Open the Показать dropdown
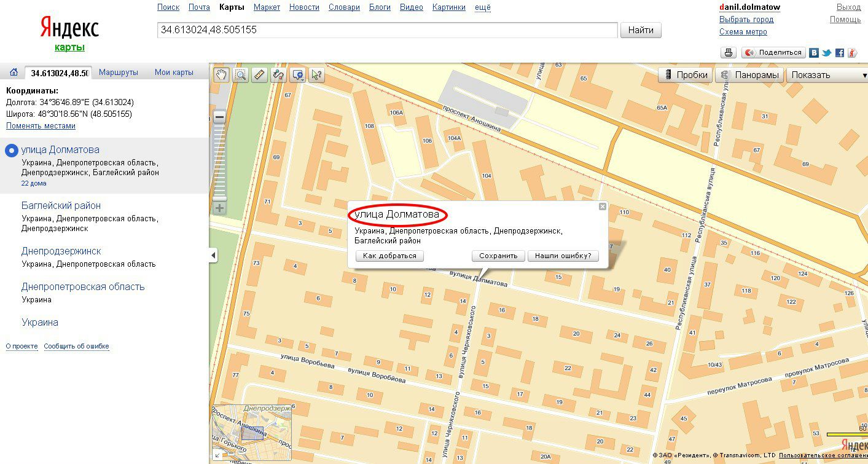868x464 pixels. coord(827,75)
